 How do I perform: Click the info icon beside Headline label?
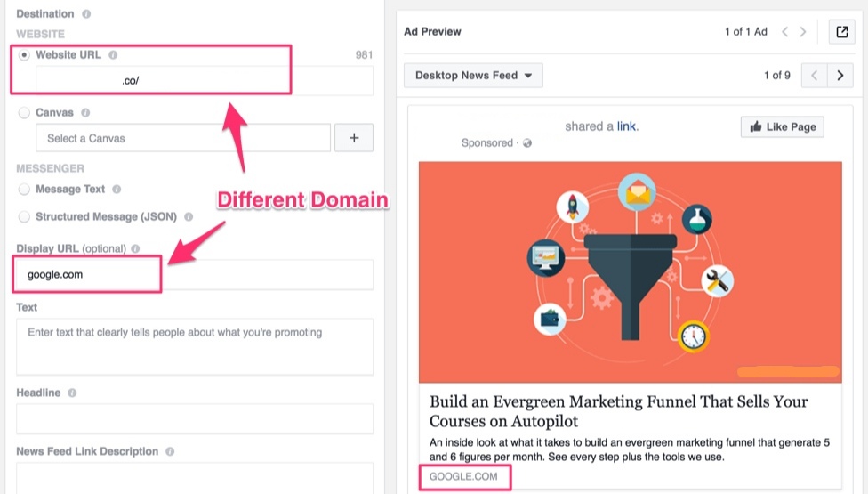72,393
